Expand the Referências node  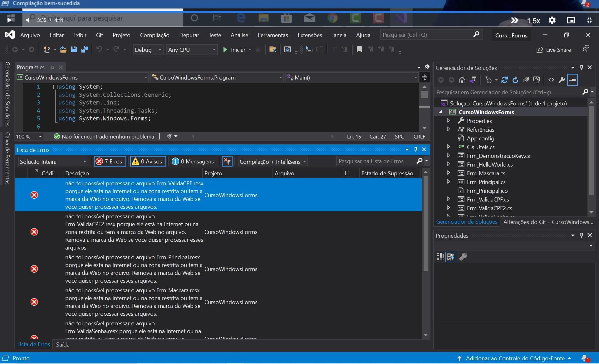click(449, 129)
